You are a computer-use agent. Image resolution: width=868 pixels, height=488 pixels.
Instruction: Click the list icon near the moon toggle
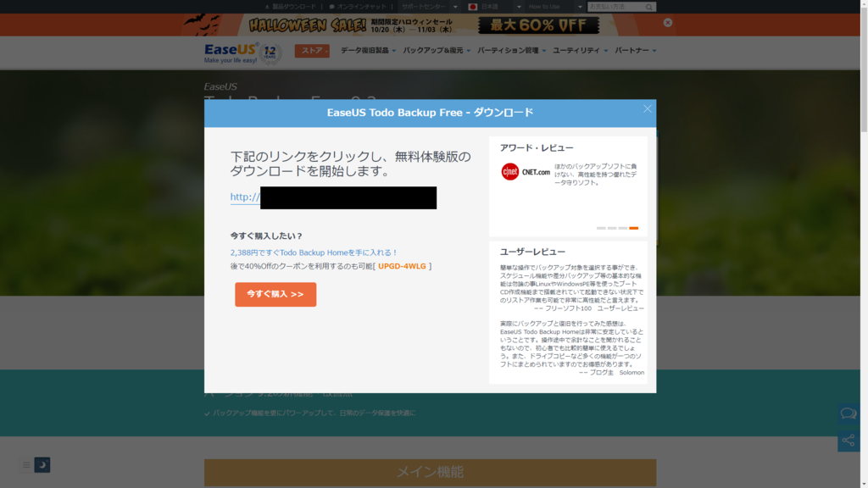(26, 465)
